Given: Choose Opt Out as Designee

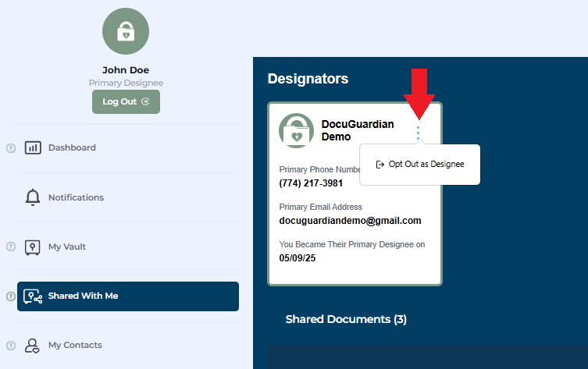Looking at the screenshot, I should tap(420, 164).
